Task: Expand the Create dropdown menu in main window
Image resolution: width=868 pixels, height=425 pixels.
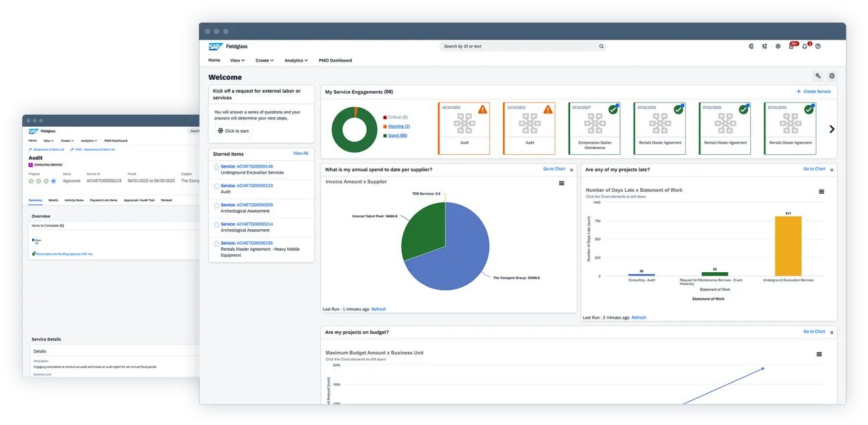Action: pyautogui.click(x=265, y=60)
